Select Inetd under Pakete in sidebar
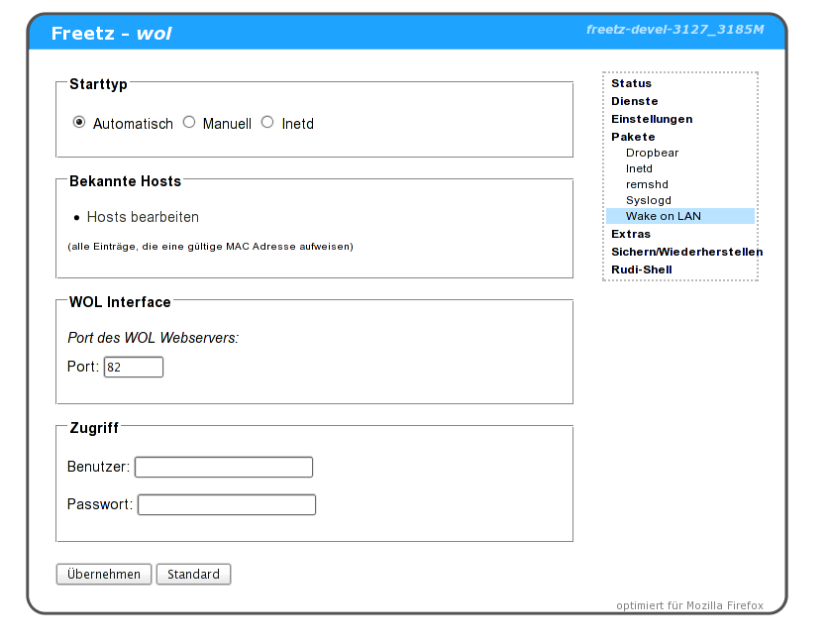Screen dimensions: 829x644 639,169
